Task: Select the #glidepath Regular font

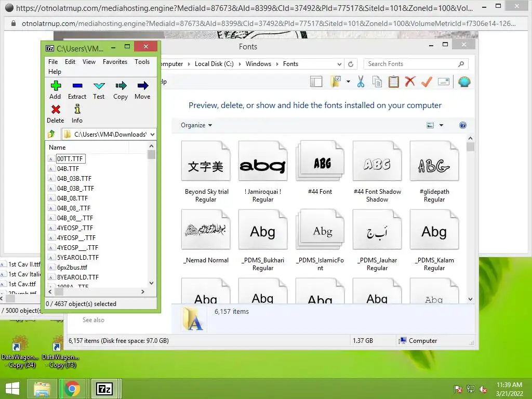Action: (x=434, y=172)
